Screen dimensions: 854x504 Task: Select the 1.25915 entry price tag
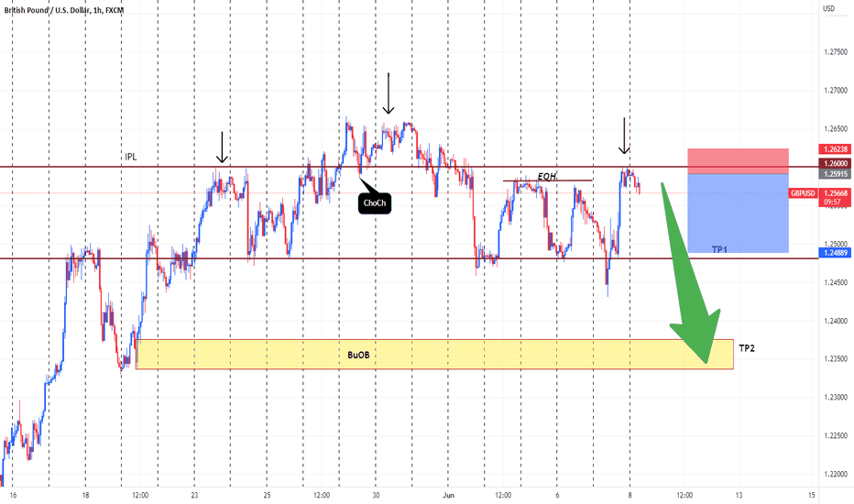click(835, 174)
